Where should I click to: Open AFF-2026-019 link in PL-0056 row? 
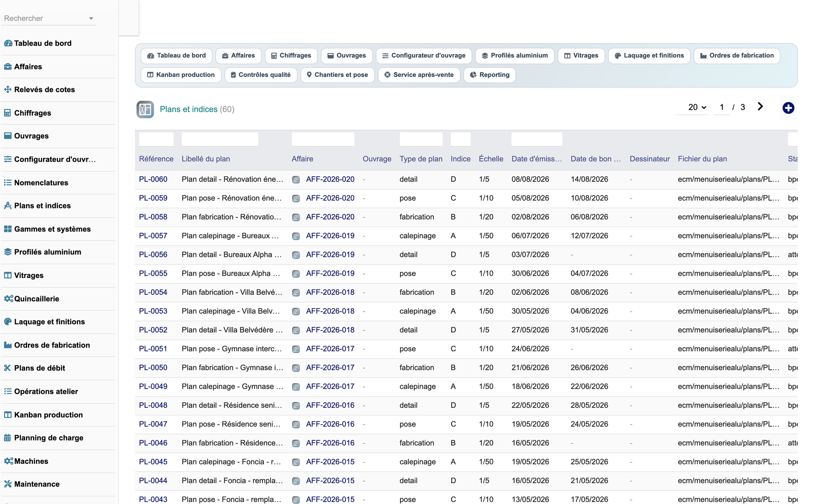tap(330, 255)
